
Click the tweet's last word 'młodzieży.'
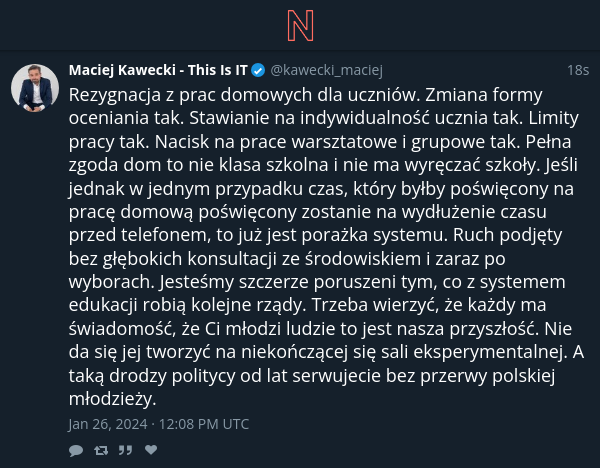click(x=112, y=399)
